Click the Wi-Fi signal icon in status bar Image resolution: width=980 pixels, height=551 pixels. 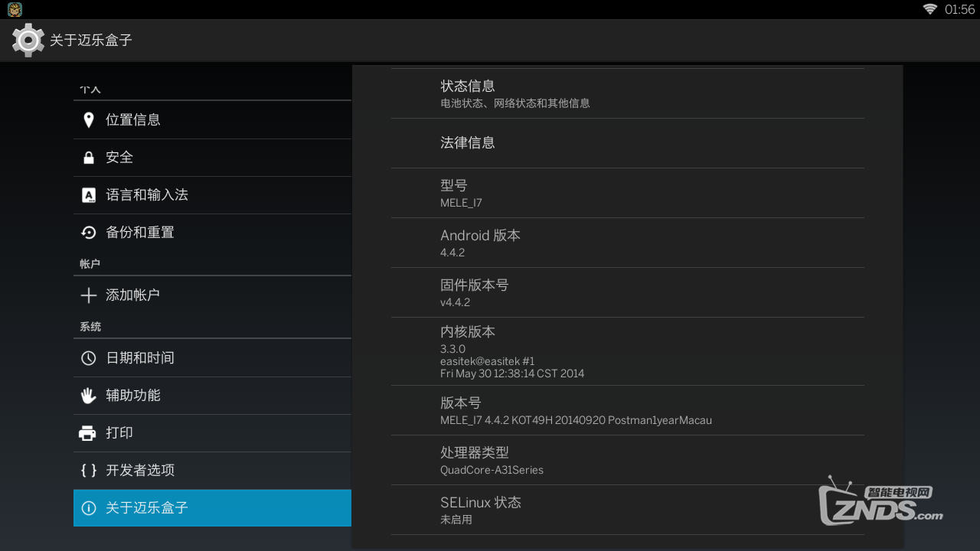pos(930,9)
